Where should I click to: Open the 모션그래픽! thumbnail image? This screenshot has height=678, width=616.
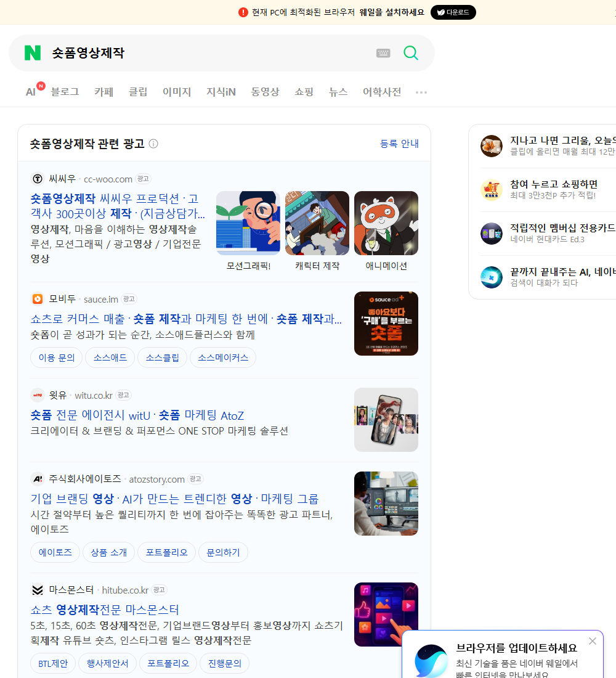click(x=248, y=223)
